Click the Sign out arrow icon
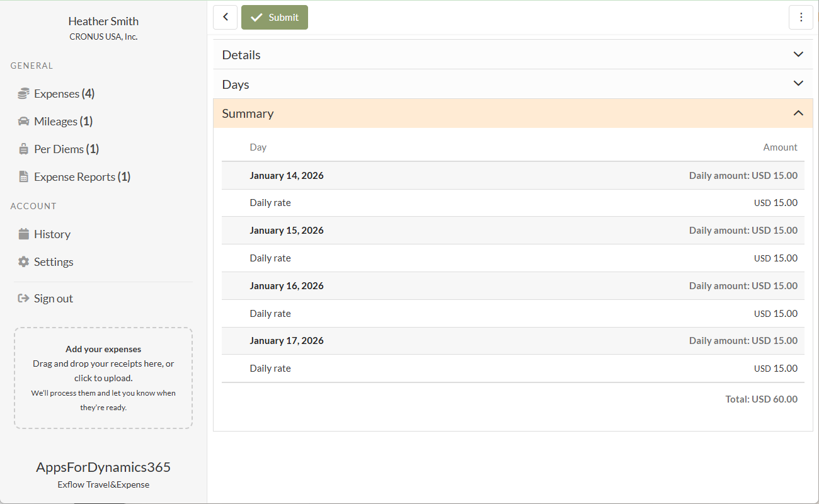This screenshot has height=504, width=819. (x=24, y=299)
